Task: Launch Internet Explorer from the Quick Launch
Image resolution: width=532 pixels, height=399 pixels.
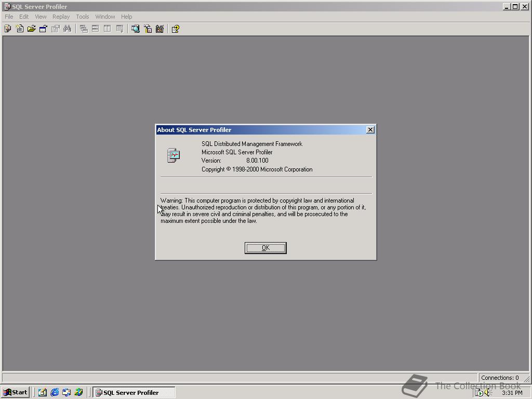Action: (55, 392)
